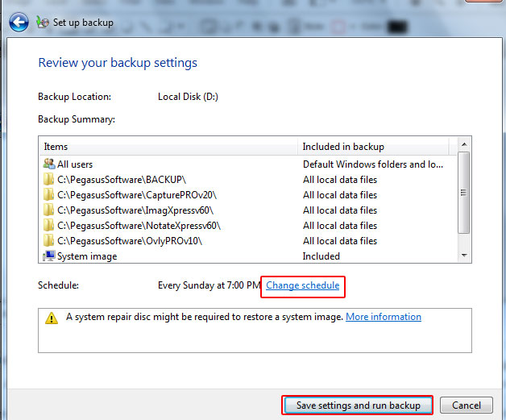Click the list scrollbar up arrow
Screen dimensions: 506x420
pos(464,144)
